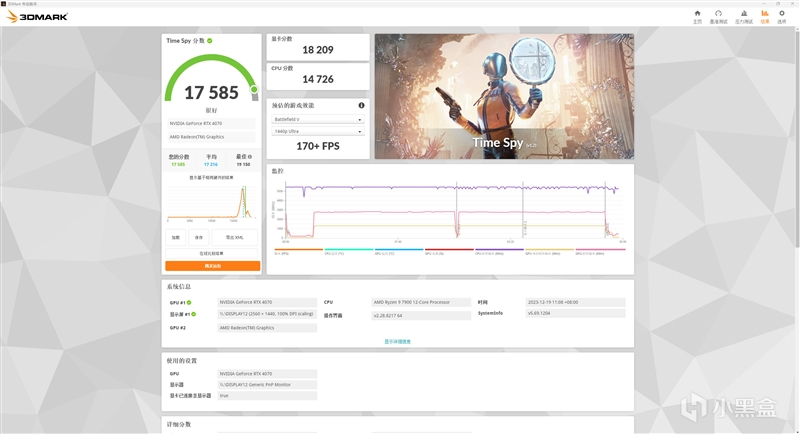Click the Save (保存) button
This screenshot has height=434, width=800.
198,238
